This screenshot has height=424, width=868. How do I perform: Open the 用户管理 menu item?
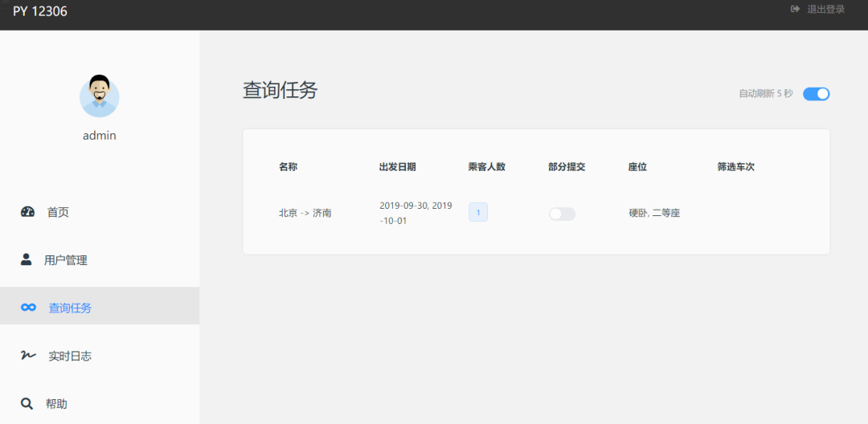point(66,260)
